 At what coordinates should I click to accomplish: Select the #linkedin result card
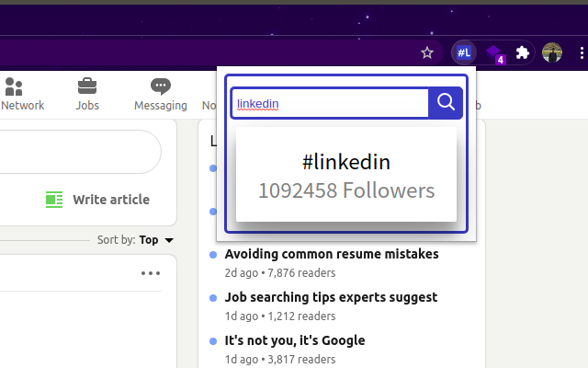click(346, 175)
